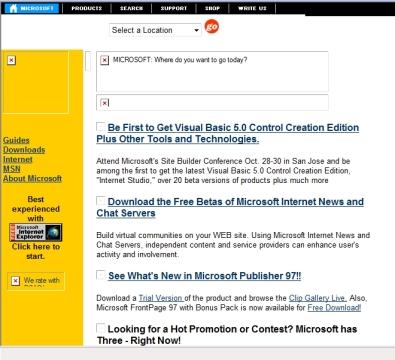Click bullet image beside Hot Promotion headline
The height and width of the screenshot is (360, 395).
tap(101, 328)
